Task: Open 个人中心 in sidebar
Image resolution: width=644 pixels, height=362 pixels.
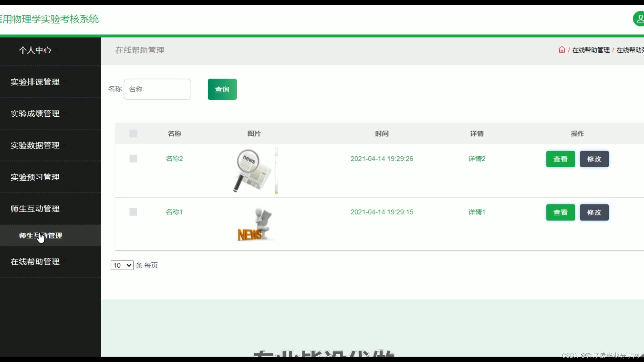Action: tap(35, 50)
